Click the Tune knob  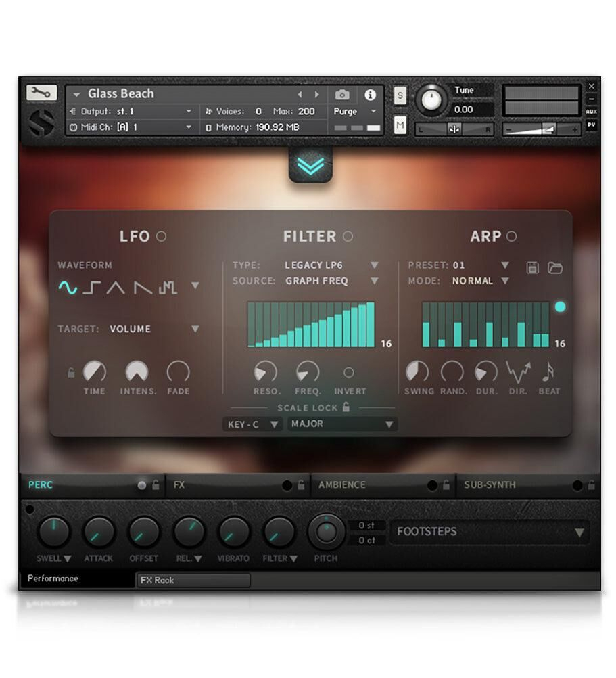click(431, 100)
